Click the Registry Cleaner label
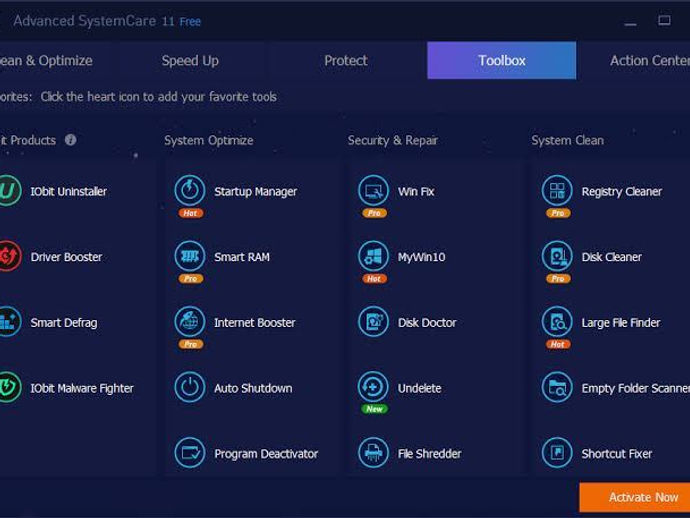The height and width of the screenshot is (518, 690). (x=621, y=192)
